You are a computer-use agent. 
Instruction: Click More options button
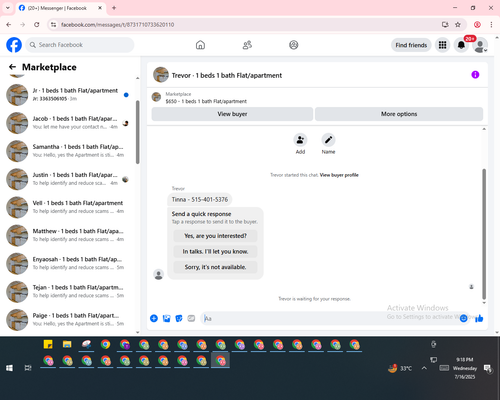pyautogui.click(x=399, y=114)
